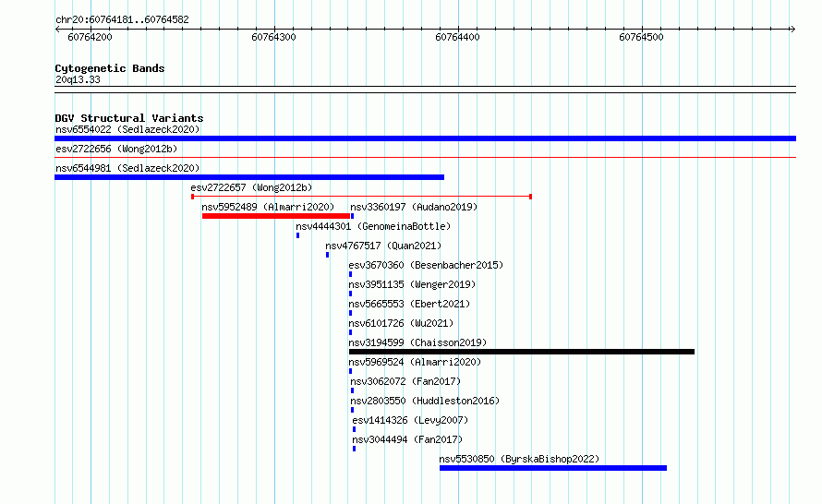Select the blue marker under nsv4444301

point(297,235)
